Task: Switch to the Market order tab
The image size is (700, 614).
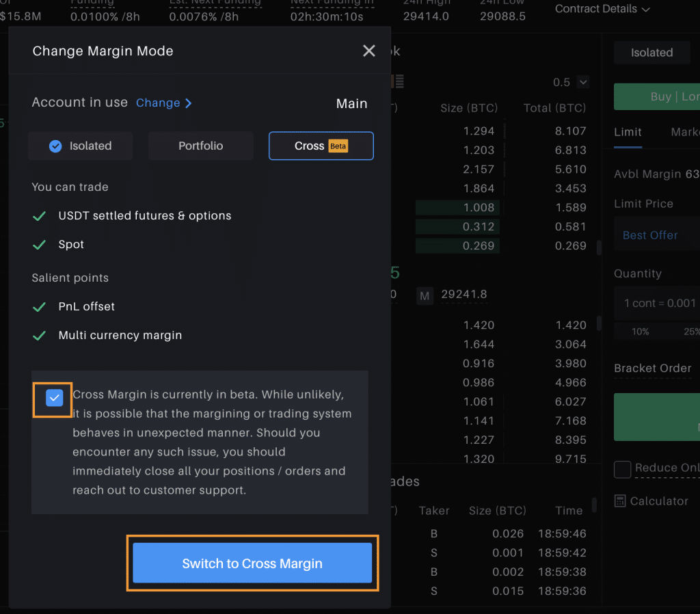Action: 685,132
